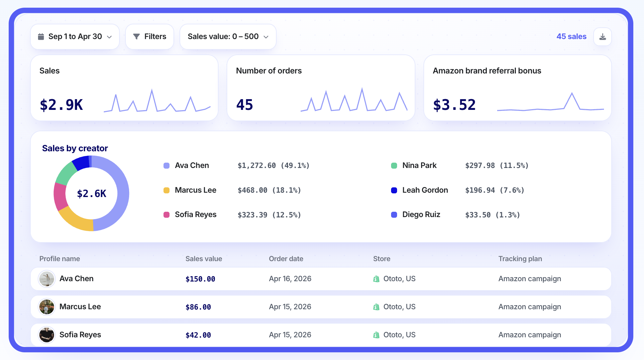Sort by Order date column header
The image size is (644, 360).
[x=286, y=259]
